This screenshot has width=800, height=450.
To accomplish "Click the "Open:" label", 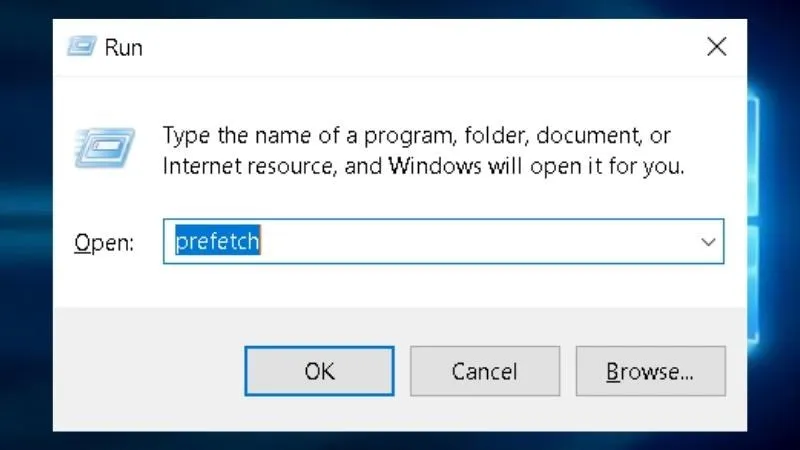I will tap(104, 243).
